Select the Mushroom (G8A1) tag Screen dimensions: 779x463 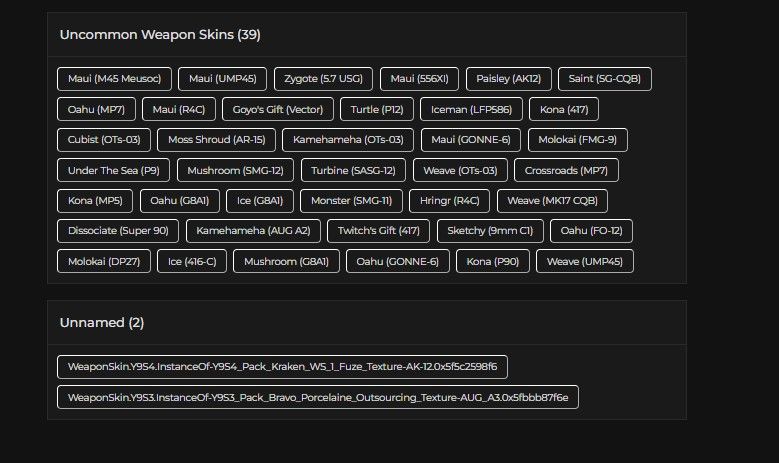tap(286, 261)
